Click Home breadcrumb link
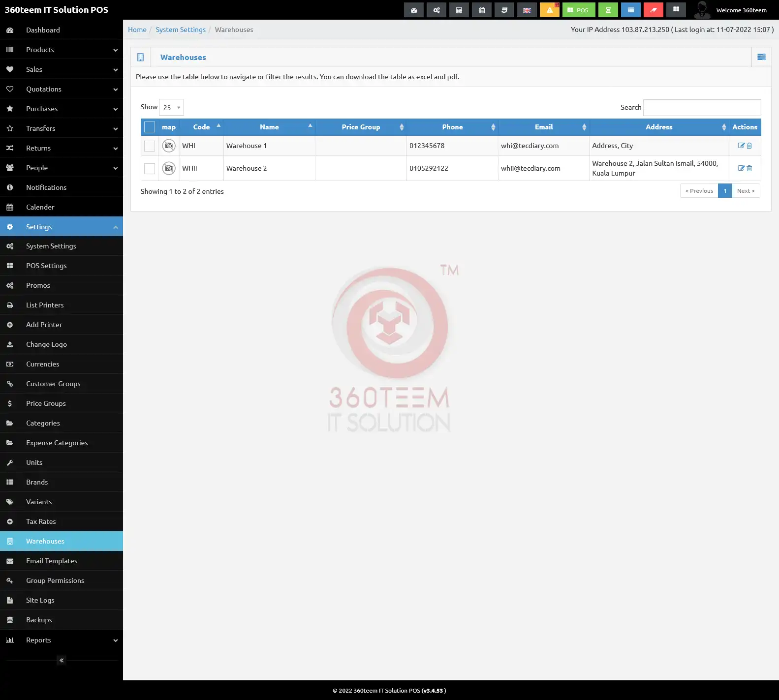The image size is (779, 700). point(137,30)
